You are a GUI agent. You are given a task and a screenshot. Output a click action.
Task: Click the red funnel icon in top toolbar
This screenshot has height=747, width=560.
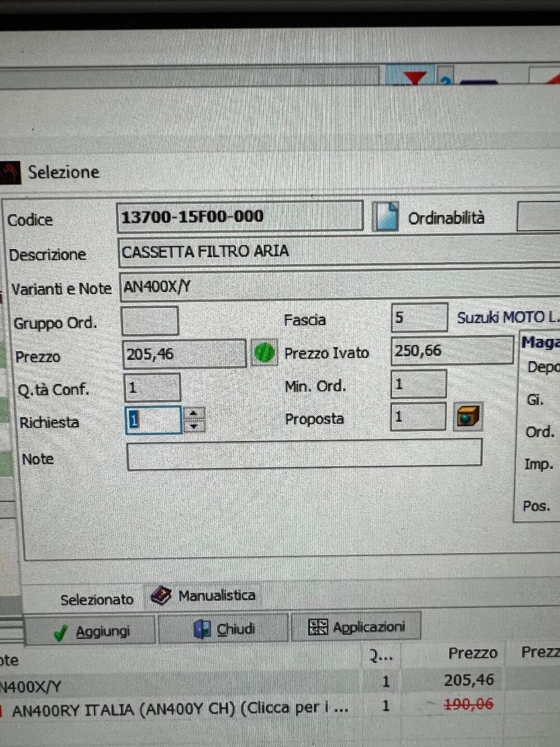coord(414,78)
